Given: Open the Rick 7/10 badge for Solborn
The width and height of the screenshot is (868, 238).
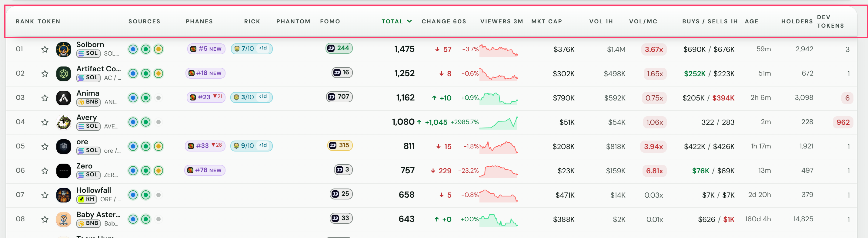Looking at the screenshot, I should click(251, 49).
